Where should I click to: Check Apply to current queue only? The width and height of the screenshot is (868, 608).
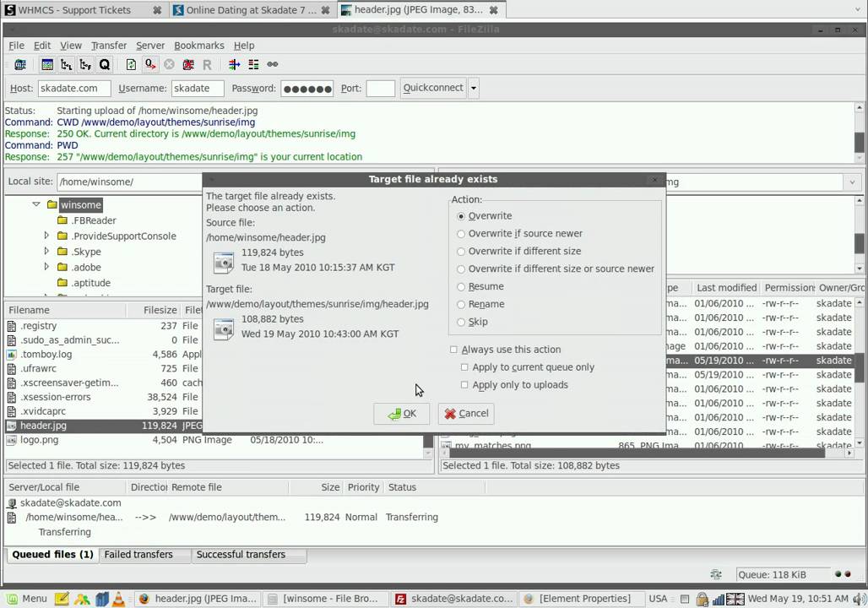coord(464,367)
